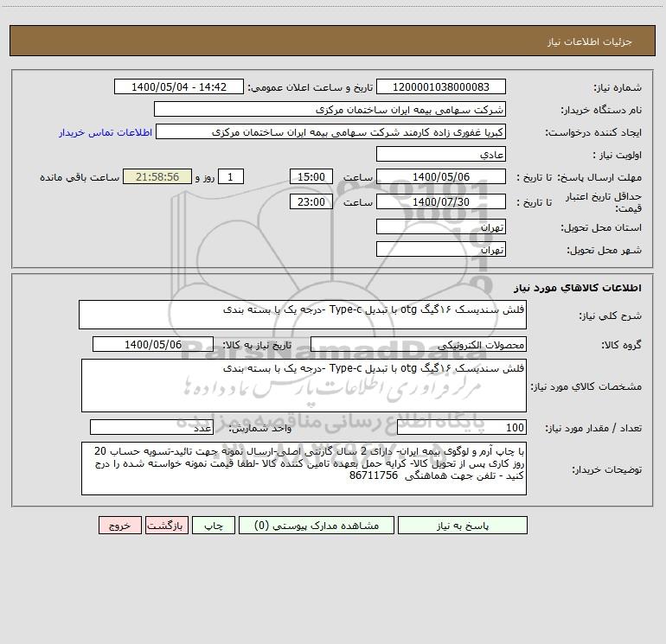Click the required product specifications text area
Viewport: 666px width, 644px height.
tap(304, 386)
